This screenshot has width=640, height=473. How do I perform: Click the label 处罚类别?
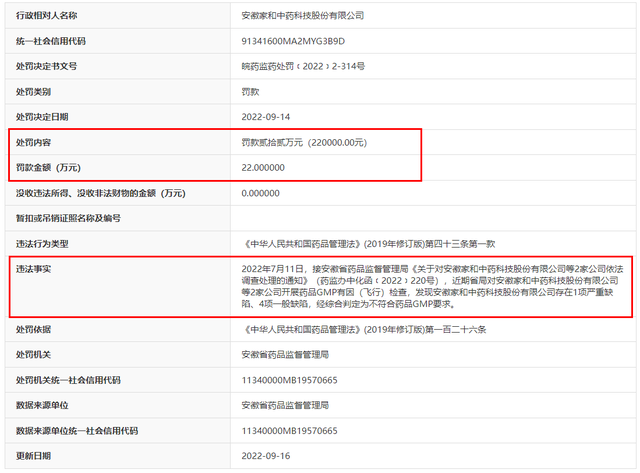[x=33, y=92]
